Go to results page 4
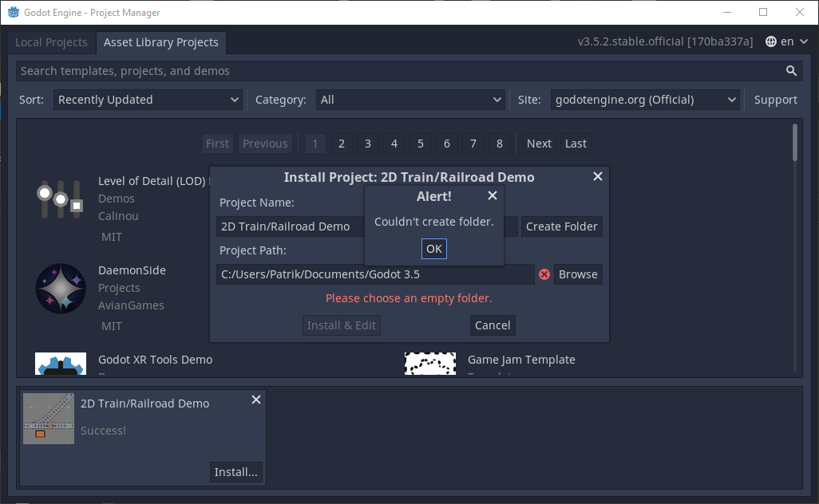819x504 pixels. (394, 144)
